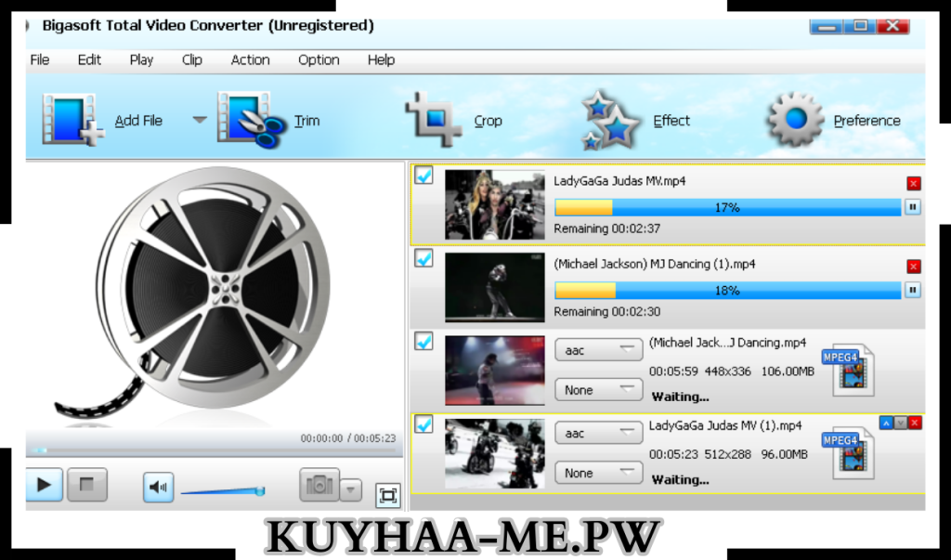Select the (Michael Jack...J Dancing.mp4 thumbnail
Viewport: 951px width, 560px height.
pos(495,371)
